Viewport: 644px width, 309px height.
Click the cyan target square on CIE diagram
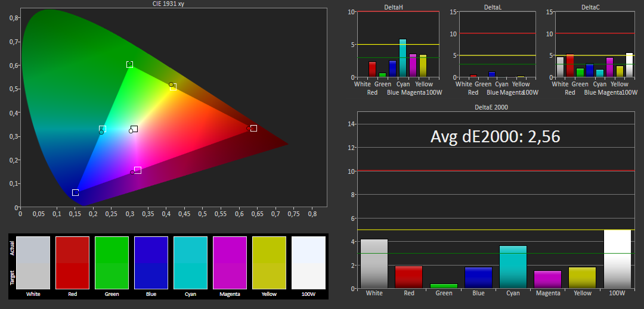tap(103, 129)
